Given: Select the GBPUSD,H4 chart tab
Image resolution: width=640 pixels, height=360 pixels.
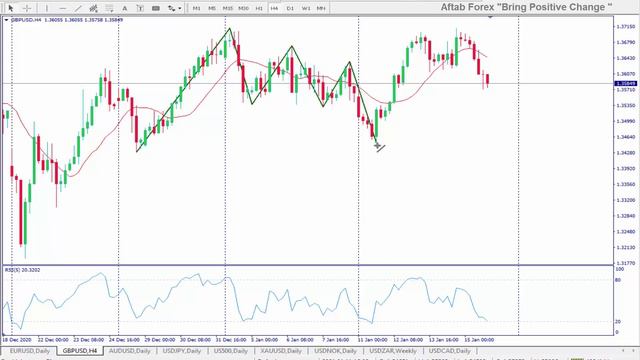Looking at the screenshot, I should [x=80, y=351].
